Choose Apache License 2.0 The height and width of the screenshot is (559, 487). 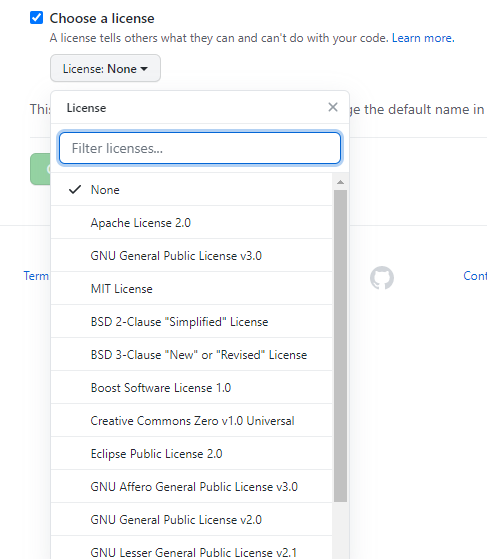[191, 223]
